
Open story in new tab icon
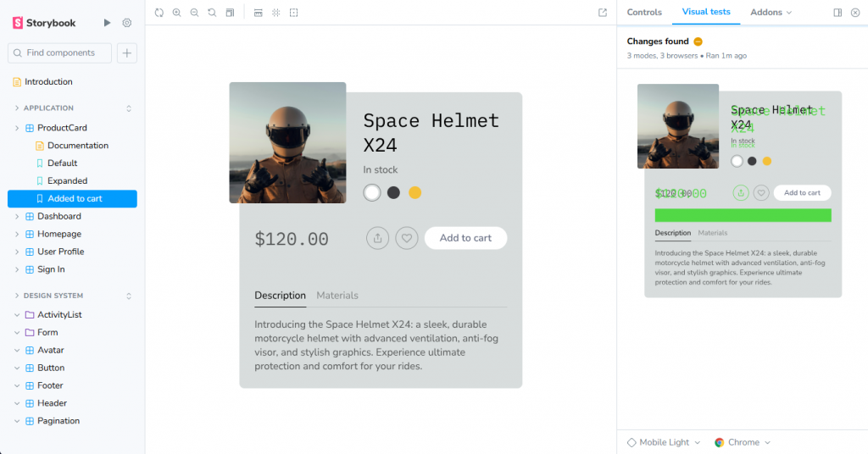click(603, 13)
